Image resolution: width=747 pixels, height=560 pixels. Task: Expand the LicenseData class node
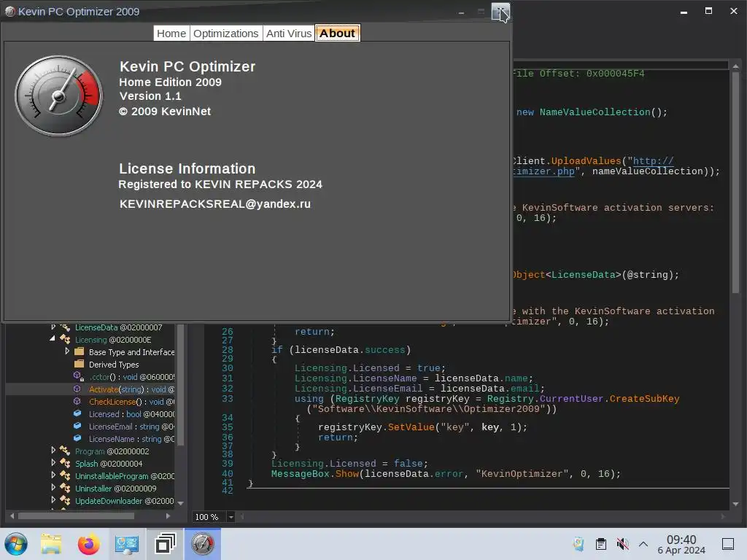point(53,327)
